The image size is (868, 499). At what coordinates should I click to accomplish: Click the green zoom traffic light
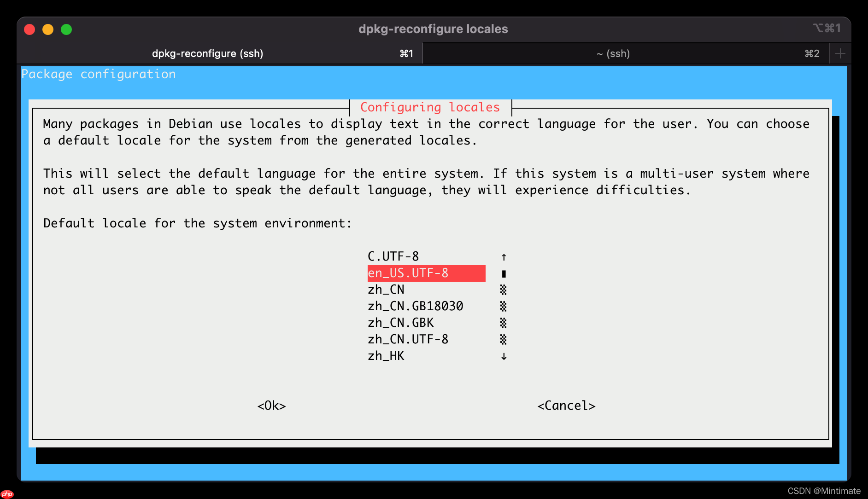click(67, 29)
